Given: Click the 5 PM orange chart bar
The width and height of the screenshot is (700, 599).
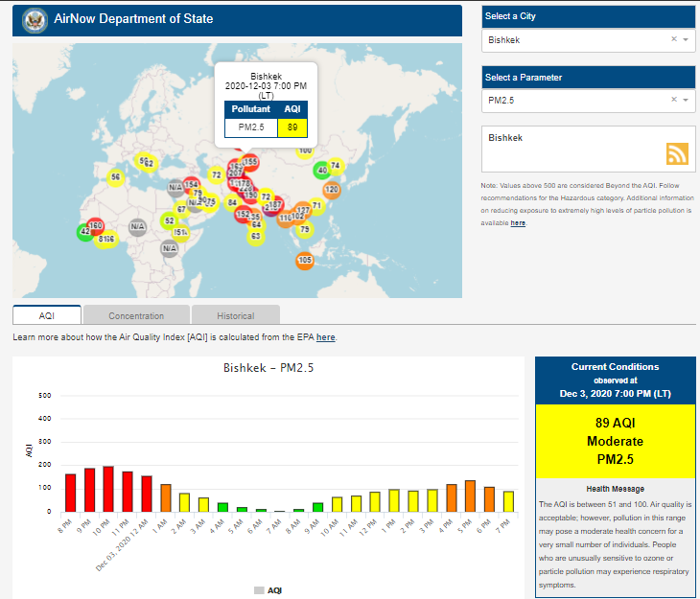Looking at the screenshot, I should [470, 495].
